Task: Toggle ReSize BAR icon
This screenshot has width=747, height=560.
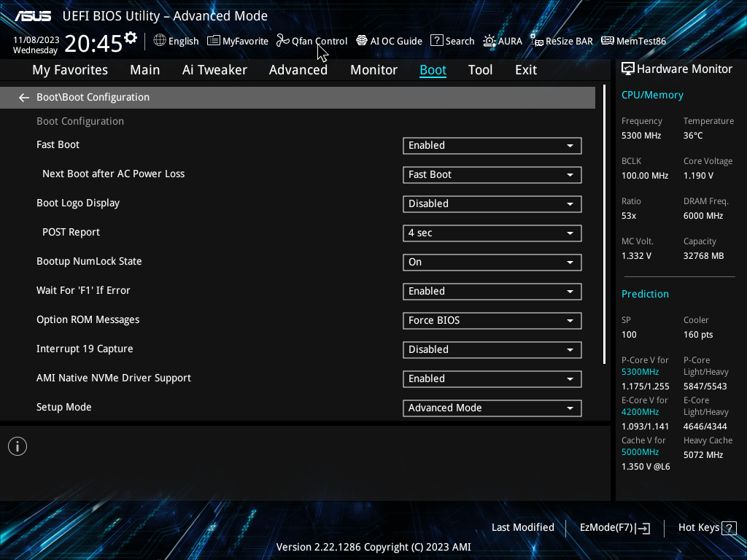Action: click(x=537, y=41)
